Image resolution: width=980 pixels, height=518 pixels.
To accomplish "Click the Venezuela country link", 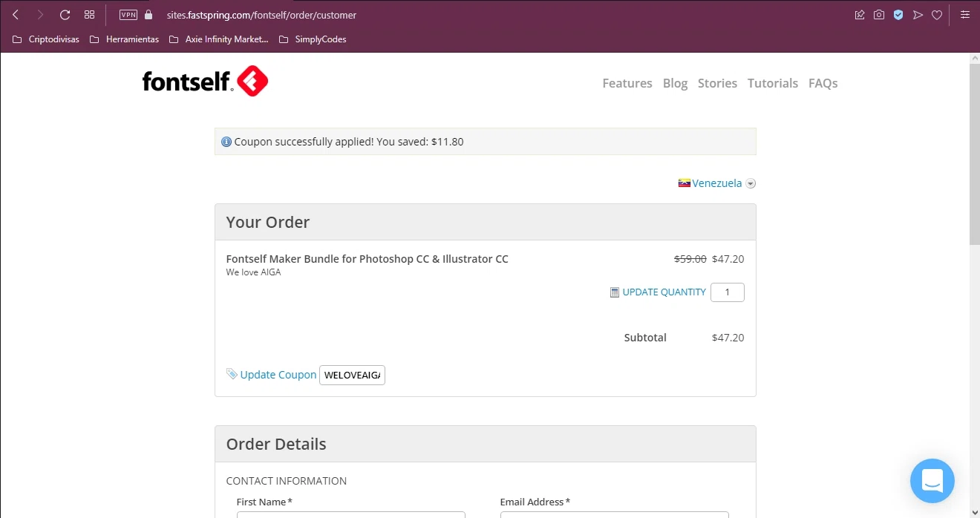I will [717, 183].
